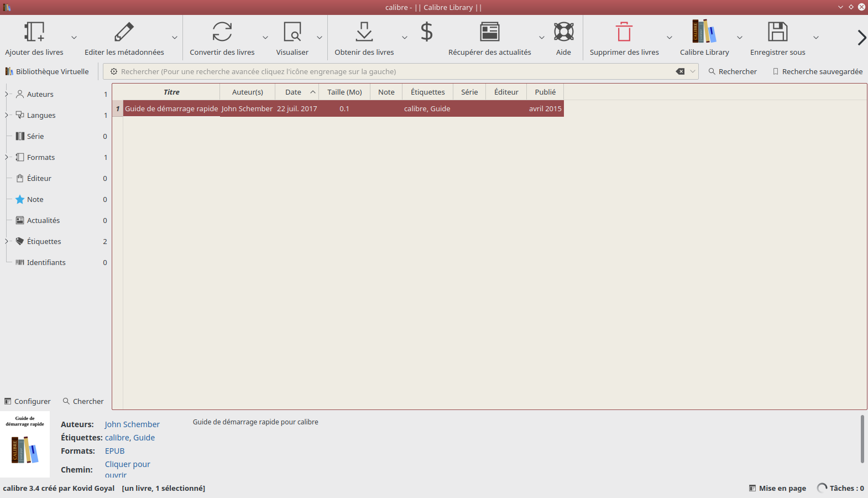Open dropdown next to Obtenir des livres

pos(405,38)
